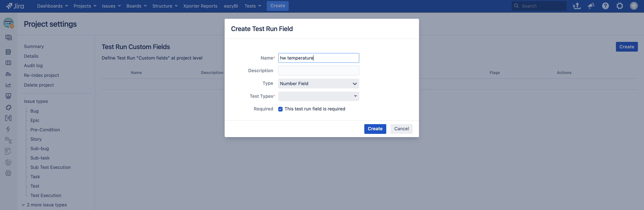Click the Jira logo
The image size is (644, 210).
(15, 6)
